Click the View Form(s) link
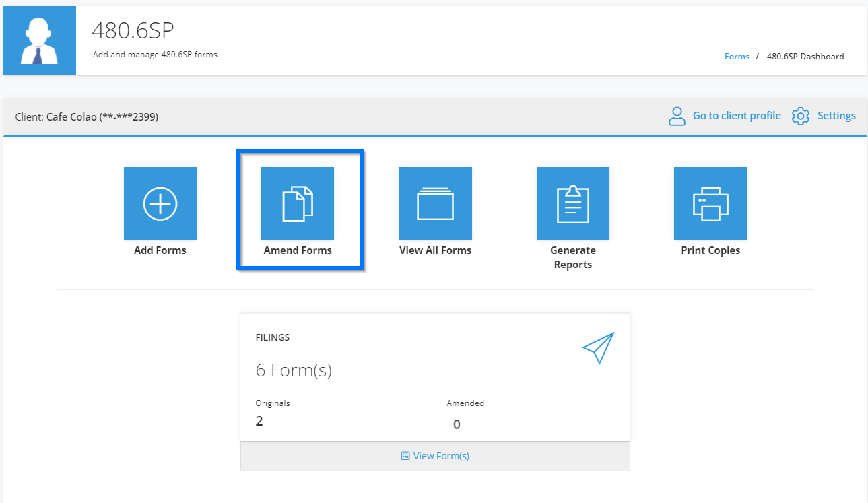 pos(441,456)
